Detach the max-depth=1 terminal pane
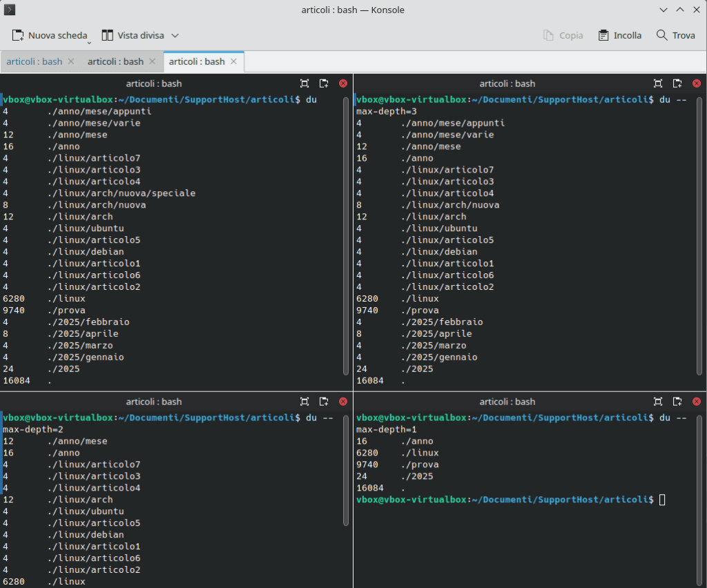 click(x=677, y=402)
